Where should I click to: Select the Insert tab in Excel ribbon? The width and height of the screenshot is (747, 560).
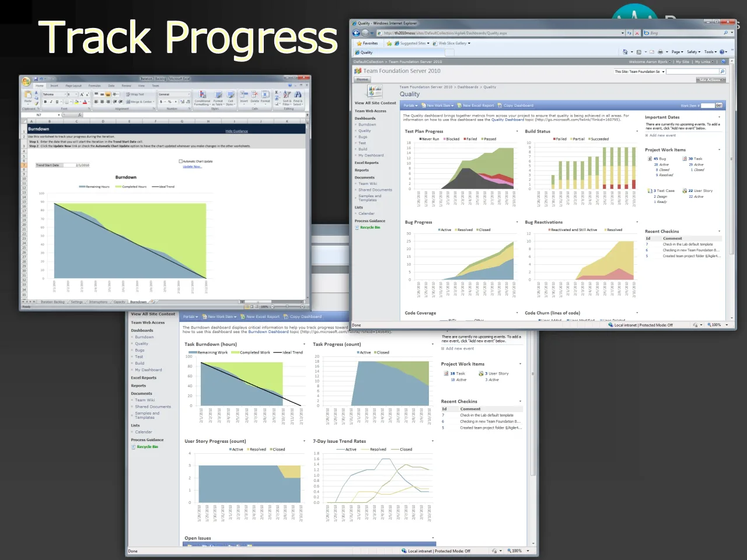[54, 86]
